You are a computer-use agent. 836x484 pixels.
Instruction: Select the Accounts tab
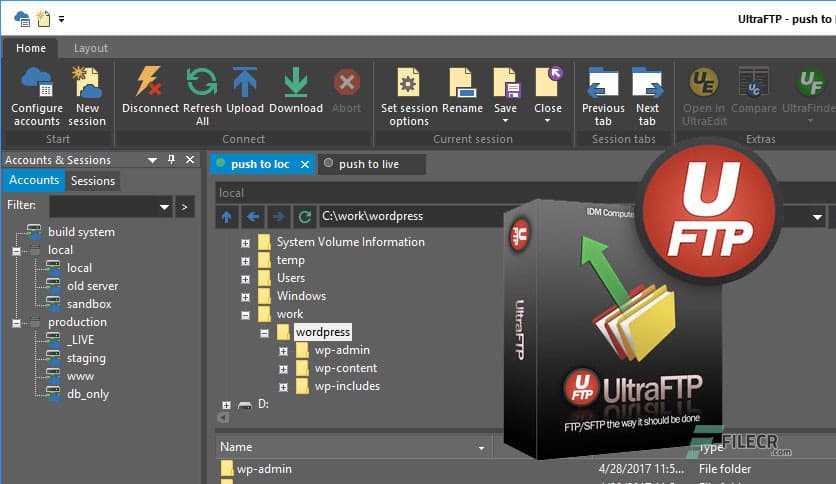tap(34, 180)
